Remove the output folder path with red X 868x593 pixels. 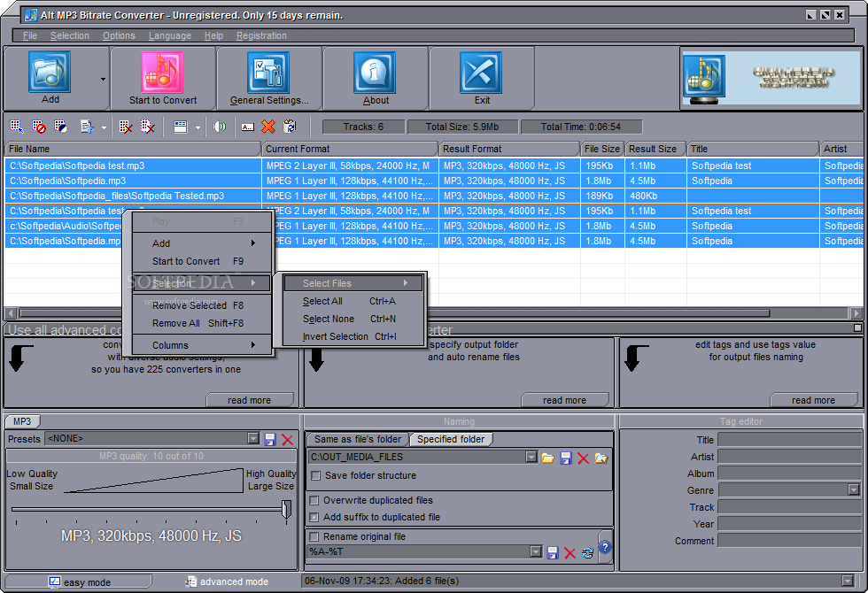pos(583,458)
